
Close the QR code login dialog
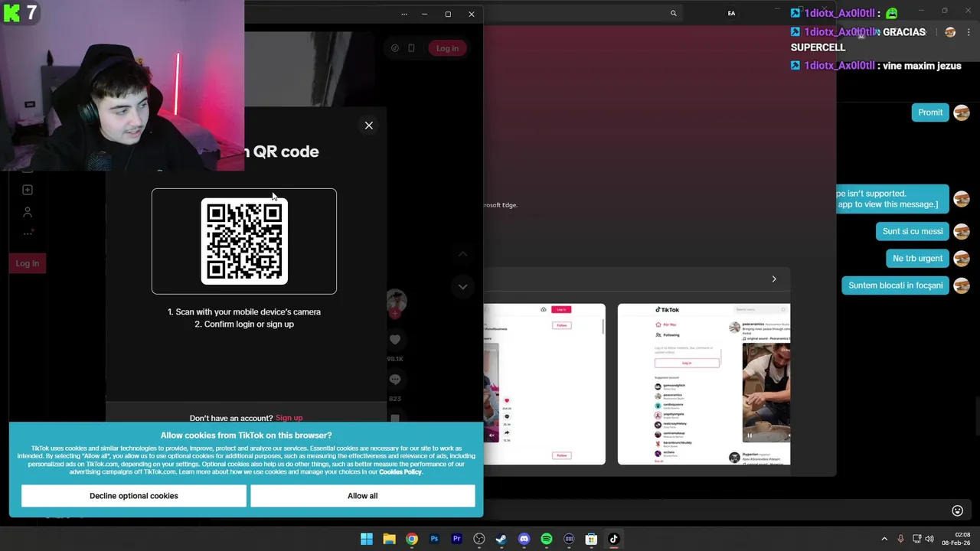368,126
